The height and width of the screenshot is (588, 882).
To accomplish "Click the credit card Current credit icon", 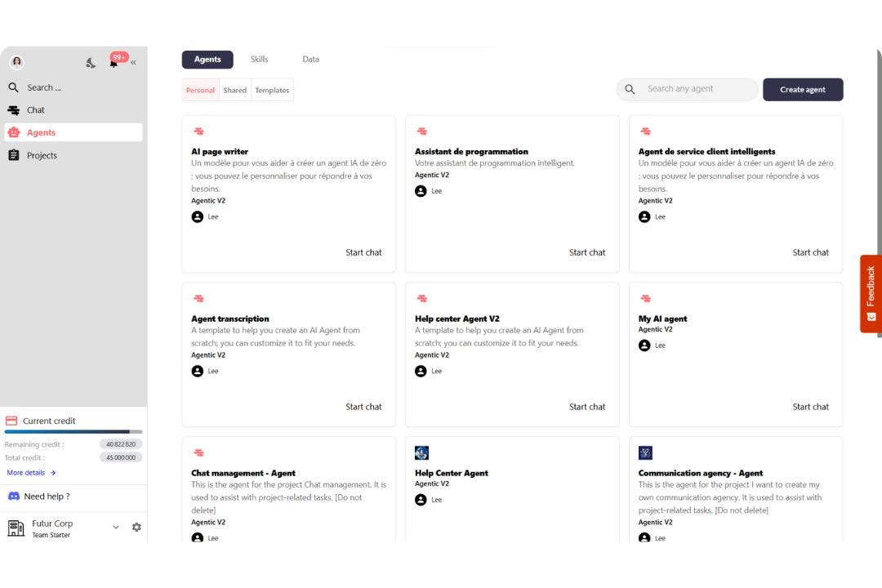I will coord(11,421).
